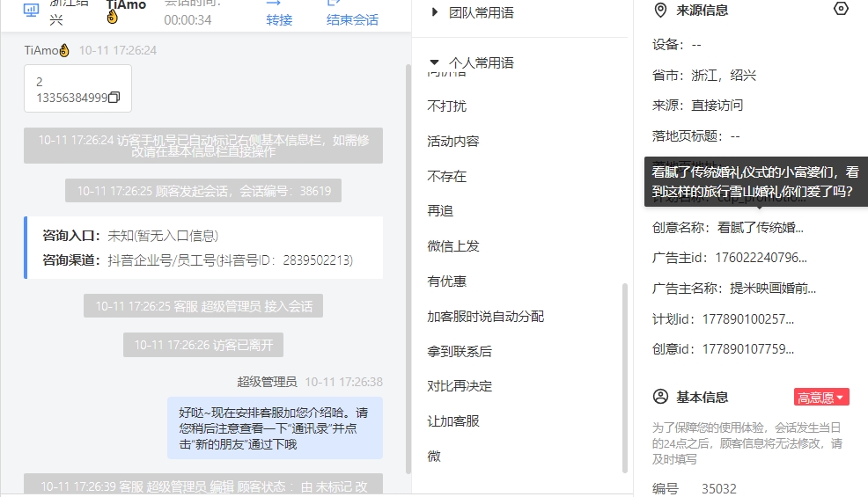Click the 咨询入口 未知 info line
This screenshot has height=497, width=868.
[x=130, y=236]
